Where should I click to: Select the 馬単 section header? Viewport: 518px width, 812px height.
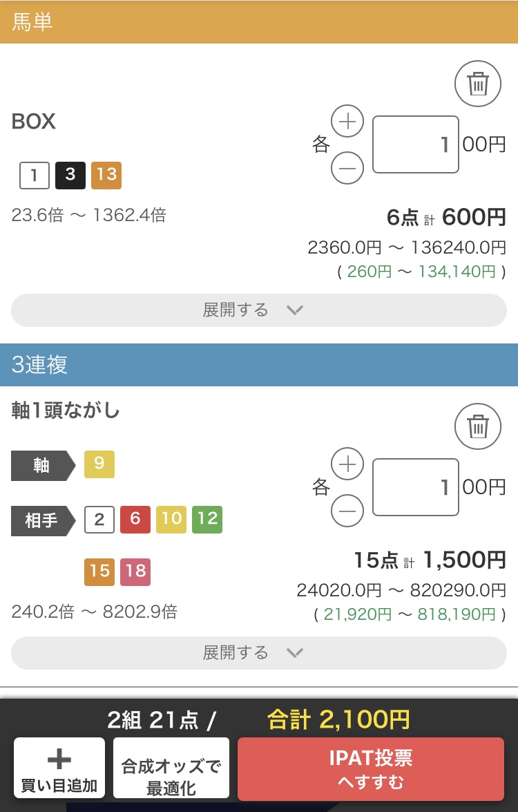pos(259,21)
